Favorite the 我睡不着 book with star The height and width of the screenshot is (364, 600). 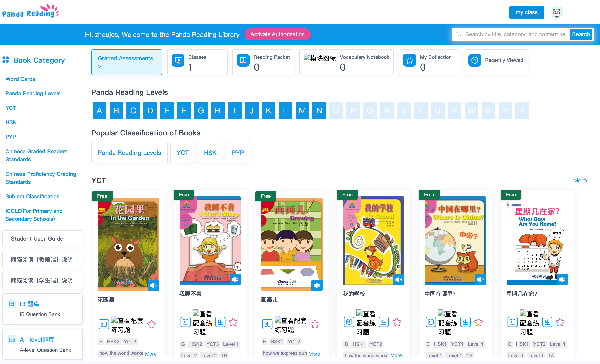click(x=233, y=322)
